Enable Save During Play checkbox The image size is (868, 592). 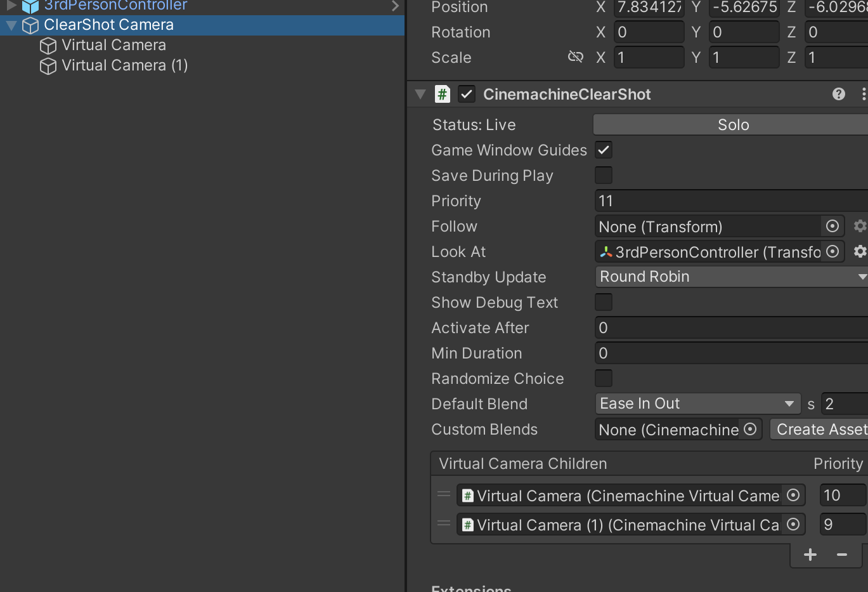point(604,176)
